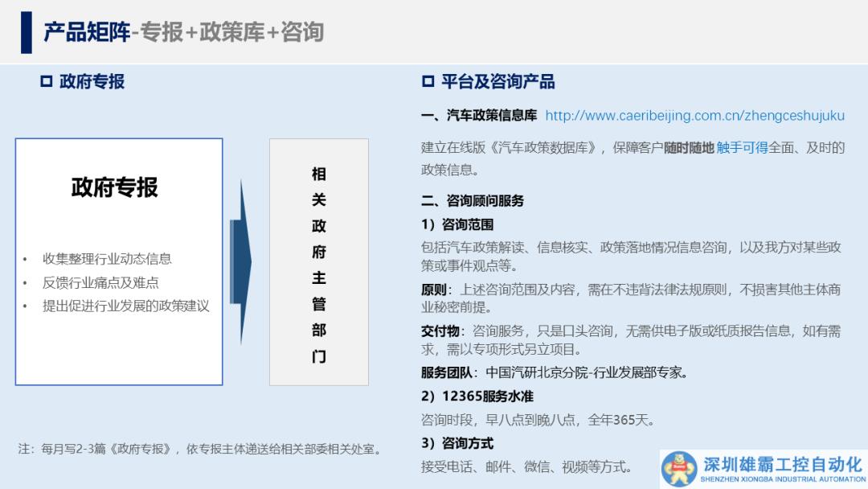Click the footnote starting with 注：每月写2-3篇
The image size is (868, 489).
click(x=200, y=449)
